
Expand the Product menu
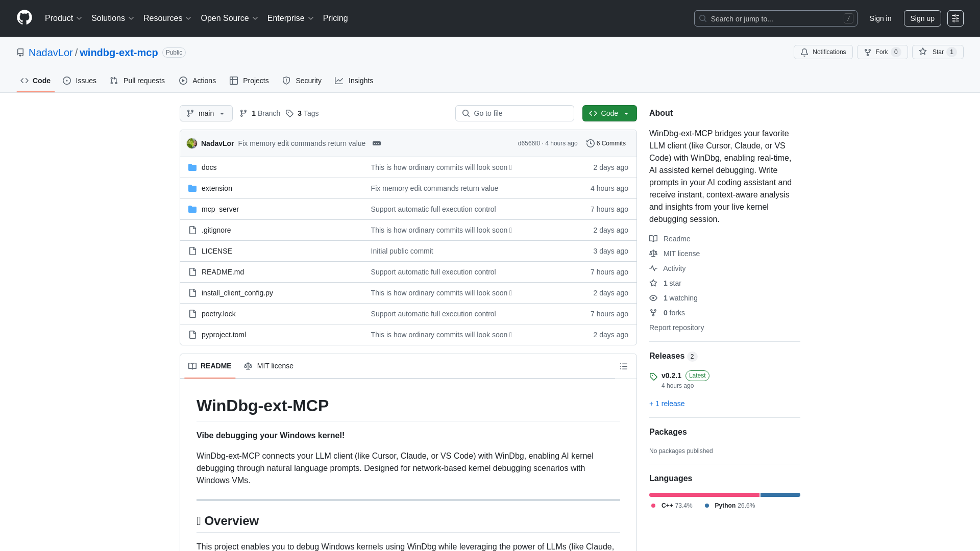coord(63,18)
